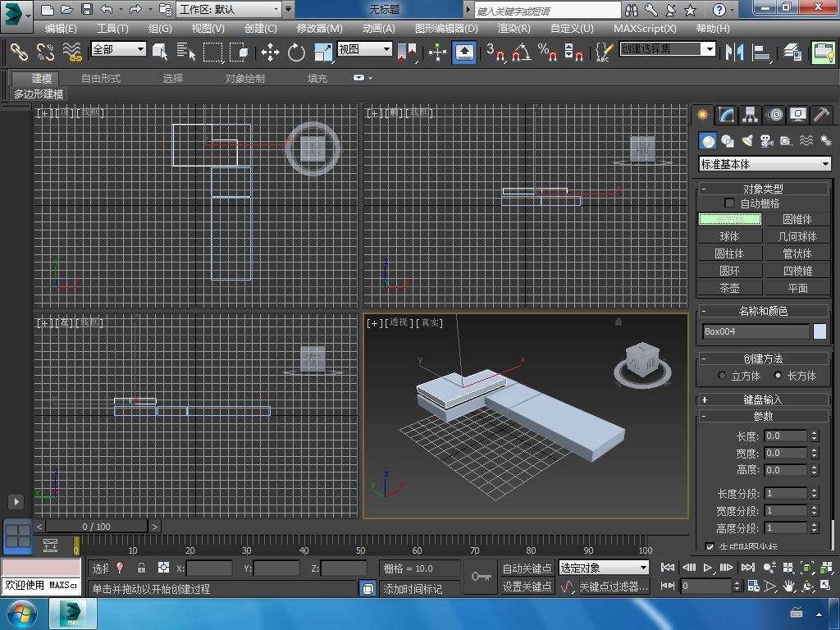Screen dimensions: 840x630
Task: Toggle Select and Manipulate
Action: point(438,52)
